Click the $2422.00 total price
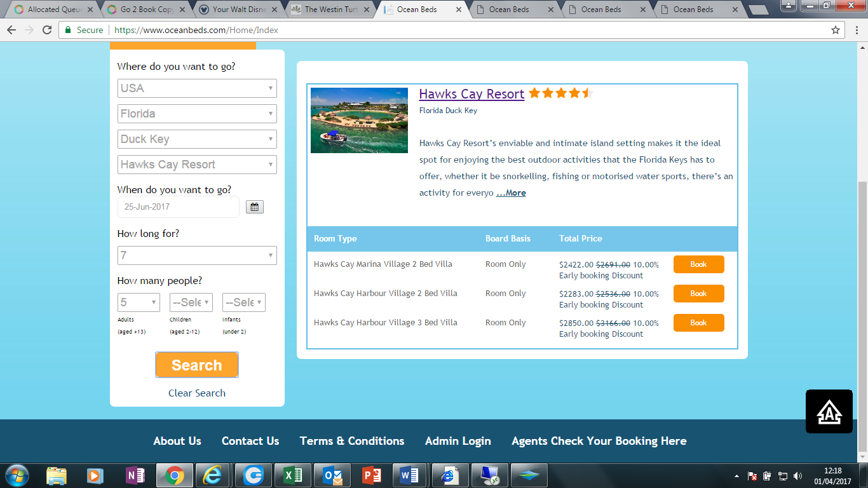 click(576, 265)
